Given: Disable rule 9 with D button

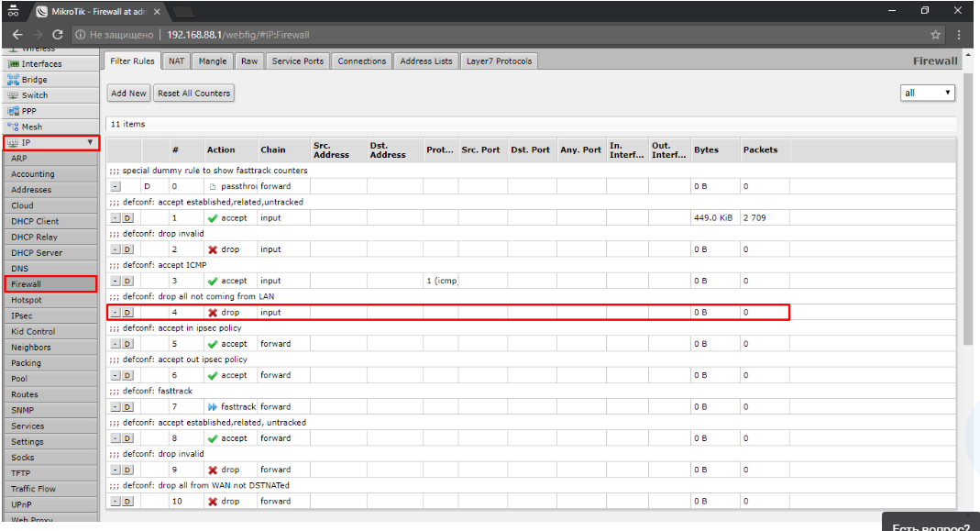Looking at the screenshot, I should (127, 470).
